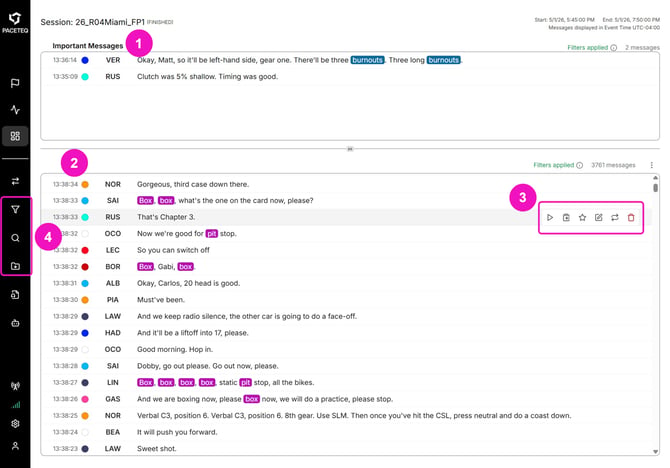Click the green signal bars icon
Image resolution: width=670 pixels, height=468 pixels.
(x=15, y=405)
